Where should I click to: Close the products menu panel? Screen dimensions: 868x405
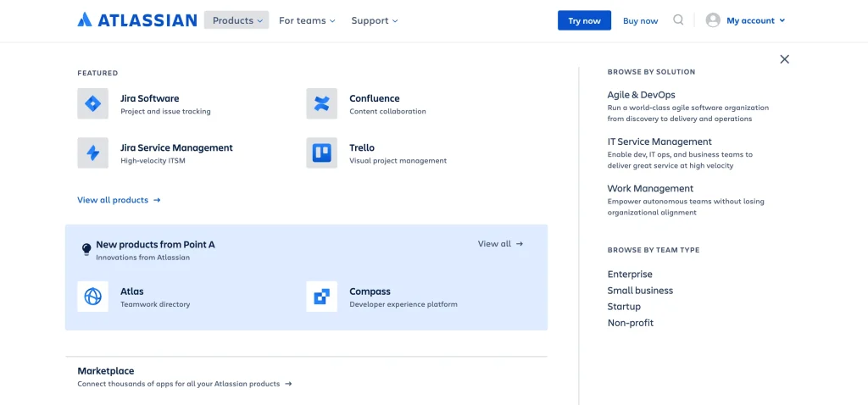point(784,59)
